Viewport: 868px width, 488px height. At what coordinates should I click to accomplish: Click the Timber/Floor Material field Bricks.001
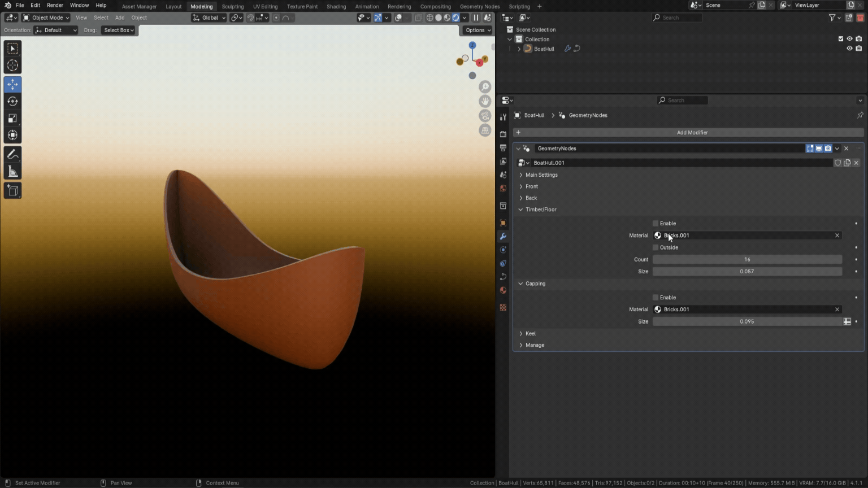tap(746, 236)
